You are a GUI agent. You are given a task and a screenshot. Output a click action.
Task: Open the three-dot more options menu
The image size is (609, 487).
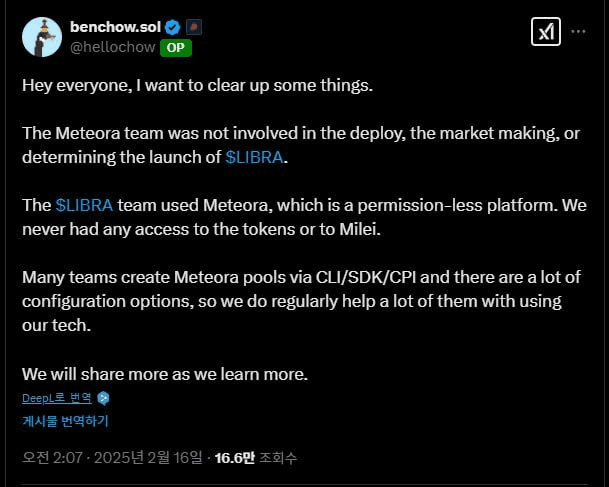coord(578,31)
